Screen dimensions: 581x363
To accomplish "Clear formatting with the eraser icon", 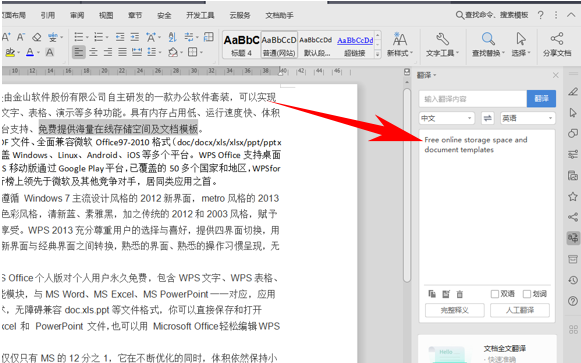I will [x=36, y=37].
